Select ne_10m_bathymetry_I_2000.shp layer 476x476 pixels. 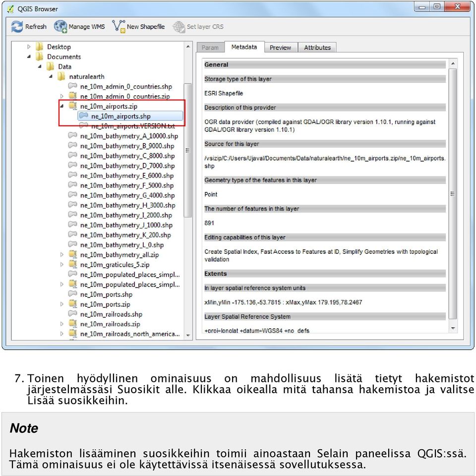click(x=126, y=215)
